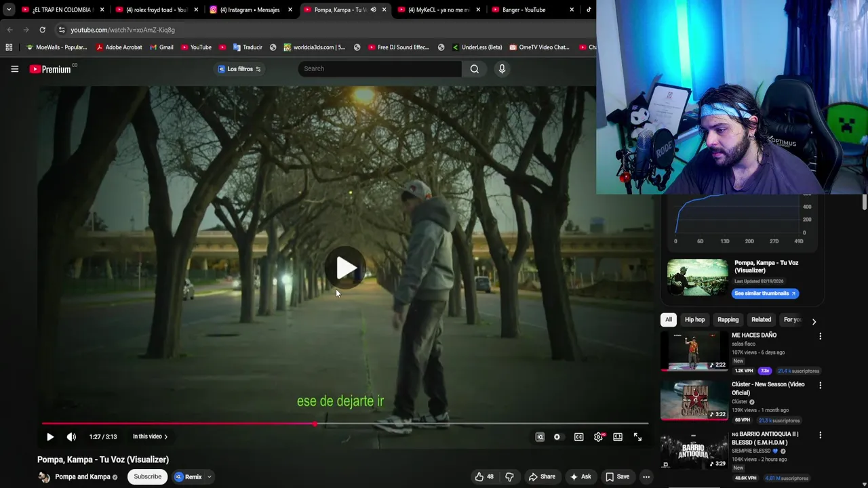This screenshot has height=488, width=868.
Task: Click the large center play overlay
Action: [346, 268]
